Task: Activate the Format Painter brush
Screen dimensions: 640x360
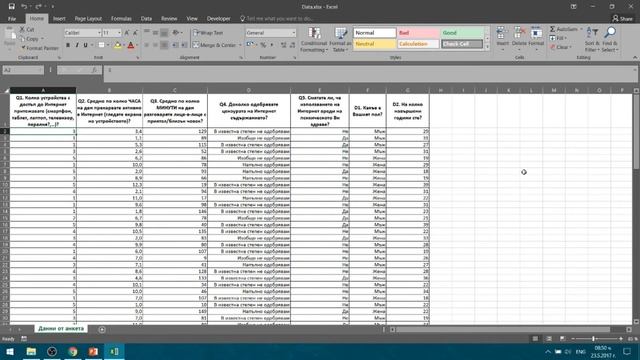Action: click(x=40, y=48)
